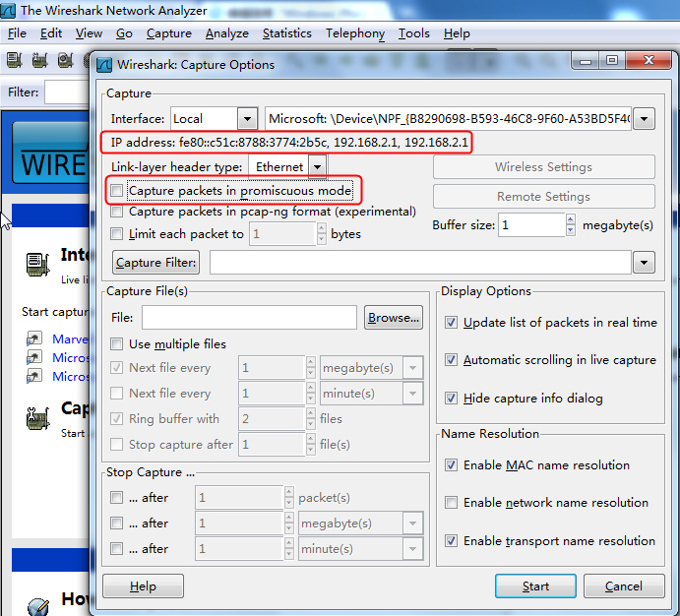This screenshot has height=616, width=680.
Task: Open the Analyze menu
Action: [x=226, y=33]
